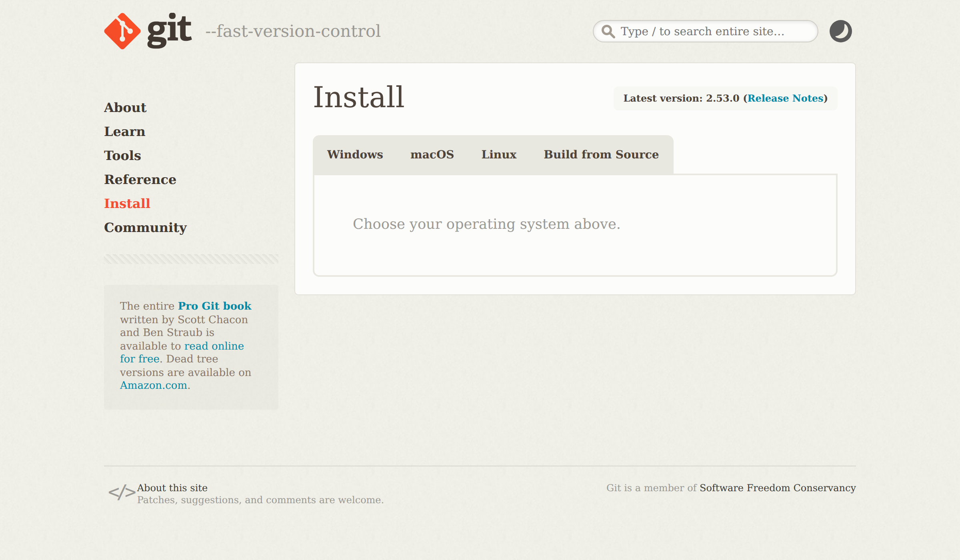
Task: Open the Learn section in the sidebar
Action: [x=124, y=132]
